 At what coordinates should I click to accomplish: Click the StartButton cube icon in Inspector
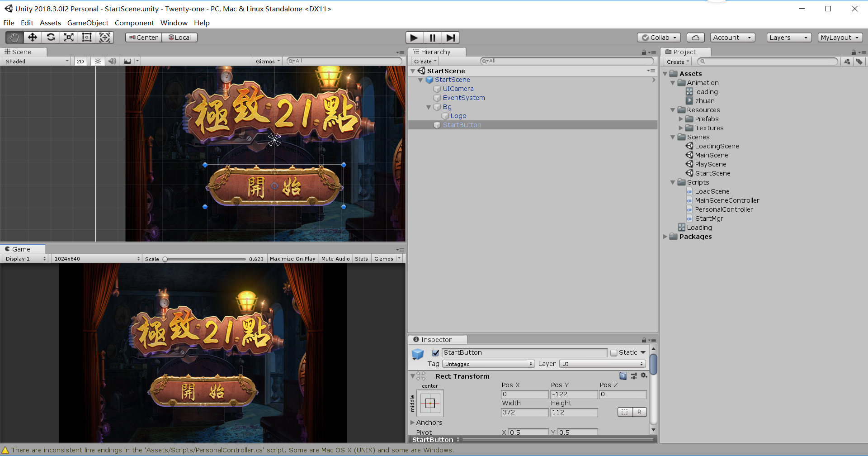tap(418, 354)
